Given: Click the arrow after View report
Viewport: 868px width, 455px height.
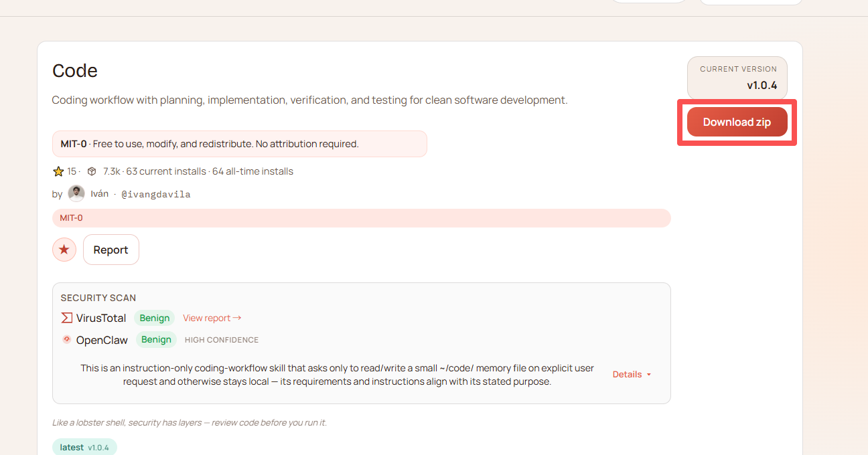Looking at the screenshot, I should tap(237, 318).
